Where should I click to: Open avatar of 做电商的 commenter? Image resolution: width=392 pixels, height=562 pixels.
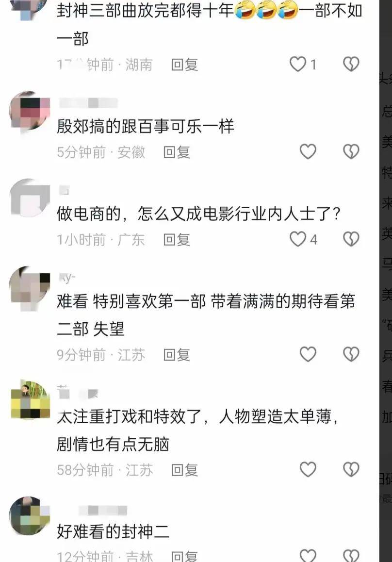pos(30,198)
